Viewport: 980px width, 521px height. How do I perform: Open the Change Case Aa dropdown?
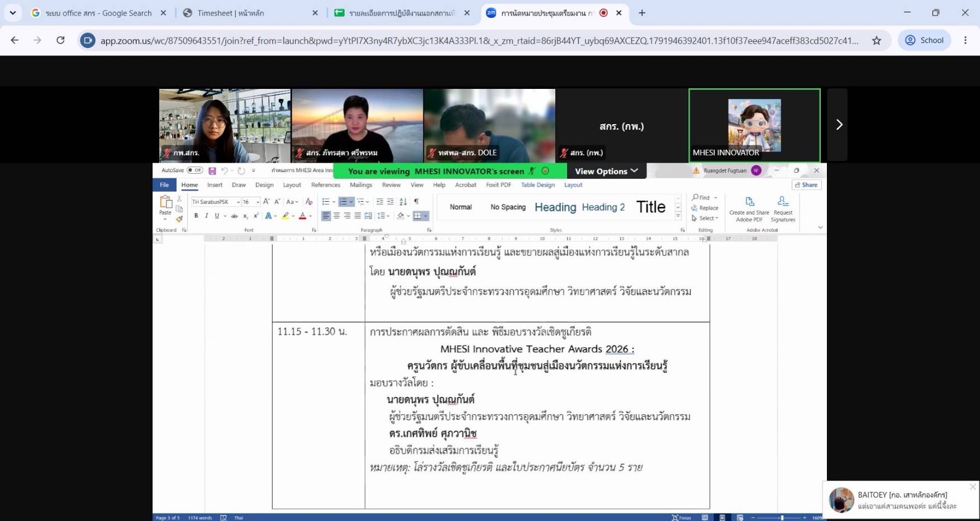[x=293, y=202]
